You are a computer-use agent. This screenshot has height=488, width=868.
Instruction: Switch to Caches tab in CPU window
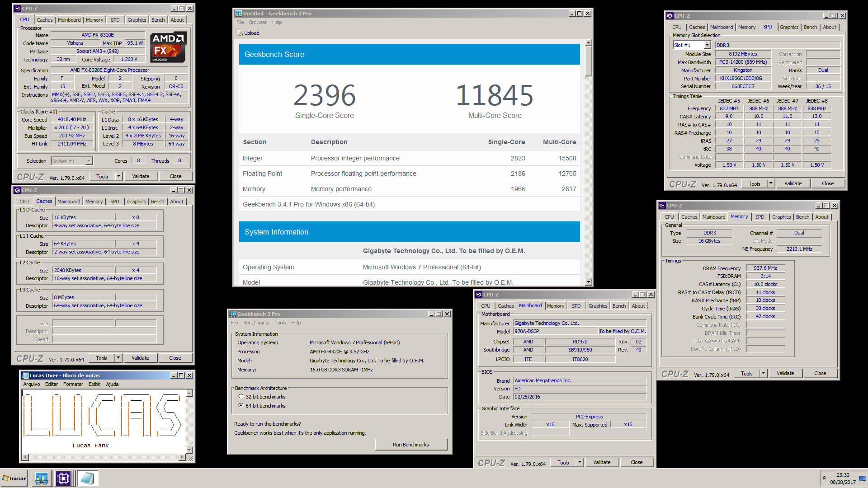click(44, 20)
